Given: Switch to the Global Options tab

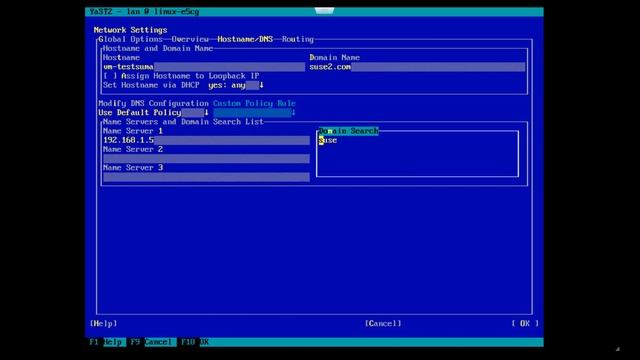Looking at the screenshot, I should pyautogui.click(x=130, y=39).
